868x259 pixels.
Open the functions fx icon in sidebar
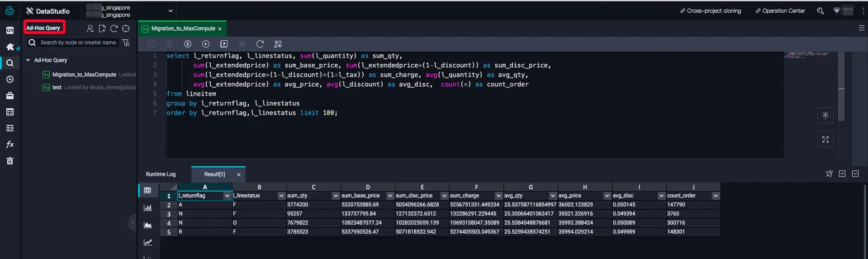[x=10, y=144]
